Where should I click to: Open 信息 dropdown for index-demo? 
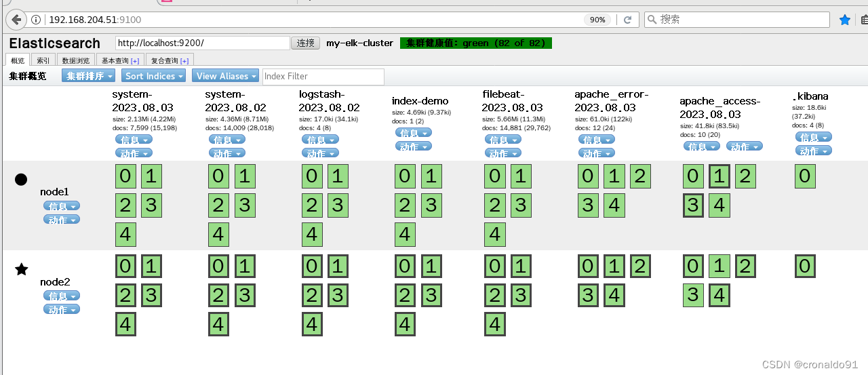(414, 133)
